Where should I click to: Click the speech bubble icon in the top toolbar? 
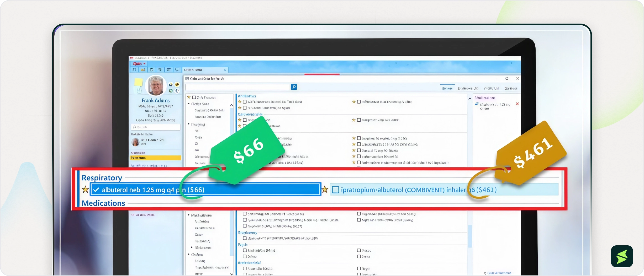[x=177, y=70]
